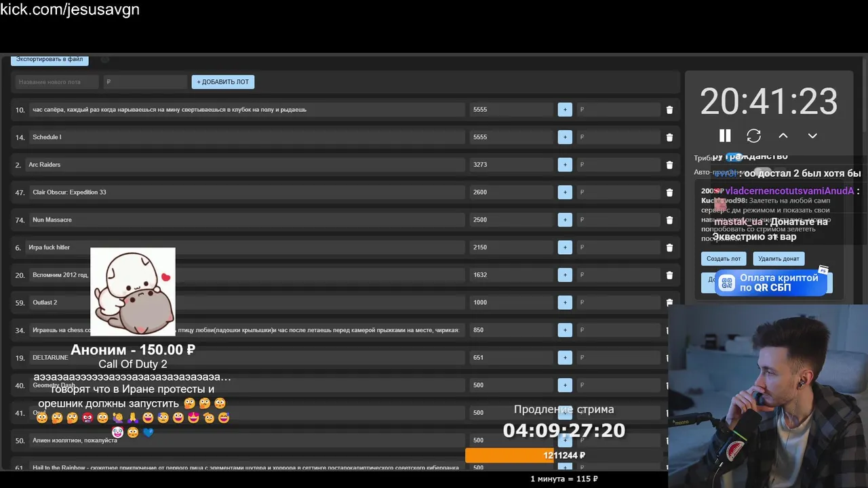Click plus button on DELTARUNE row
868x488 pixels.
[x=565, y=358]
